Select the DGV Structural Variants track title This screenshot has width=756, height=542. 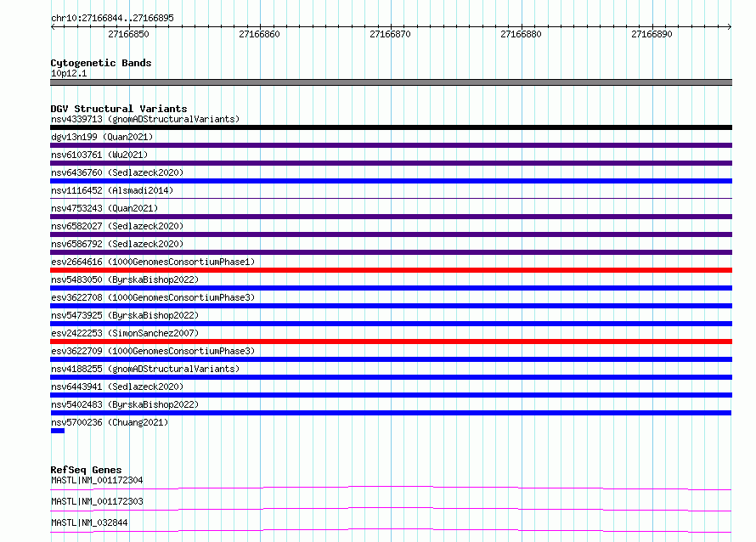pos(119,109)
